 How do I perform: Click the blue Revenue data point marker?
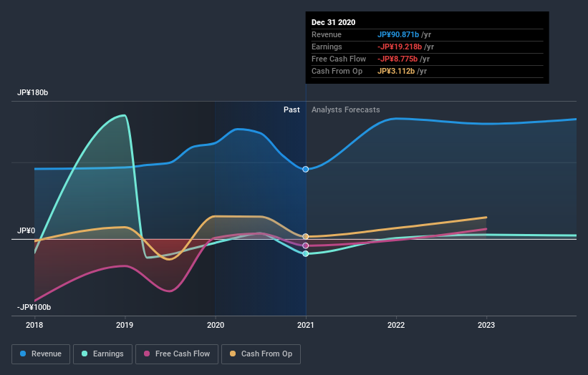click(x=306, y=170)
